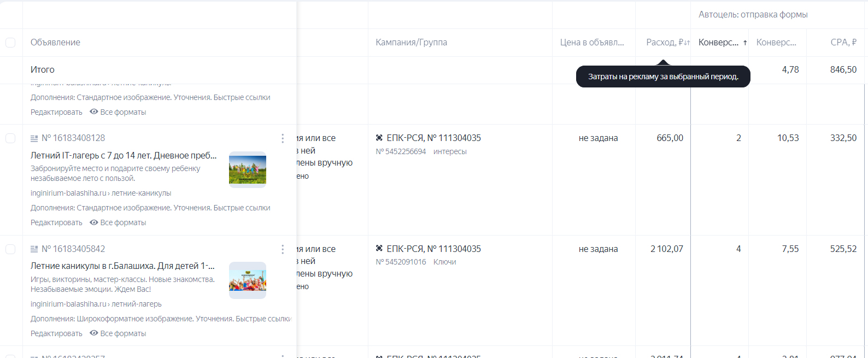This screenshot has height=358, width=868.
Task: Click Объявление column header
Action: click(x=55, y=42)
